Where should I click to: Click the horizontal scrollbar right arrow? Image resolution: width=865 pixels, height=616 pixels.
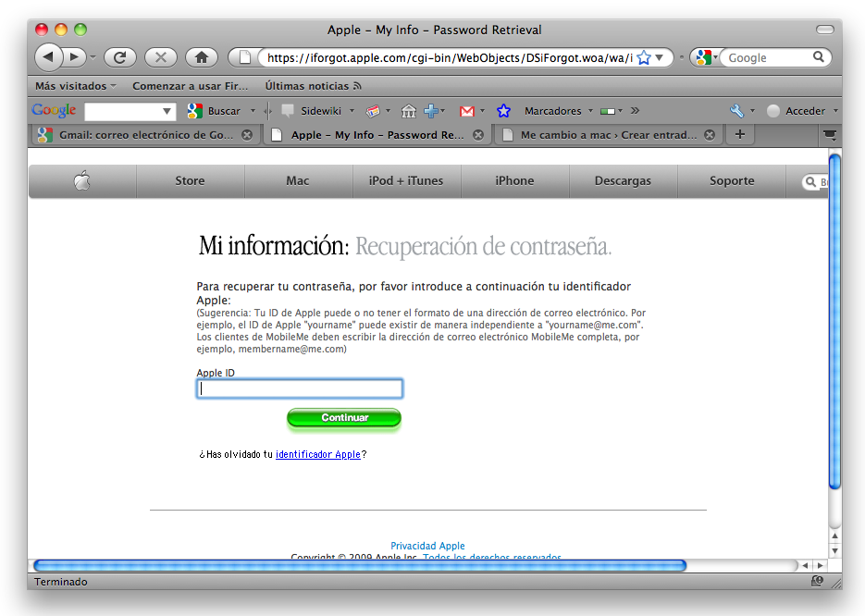tap(820, 565)
